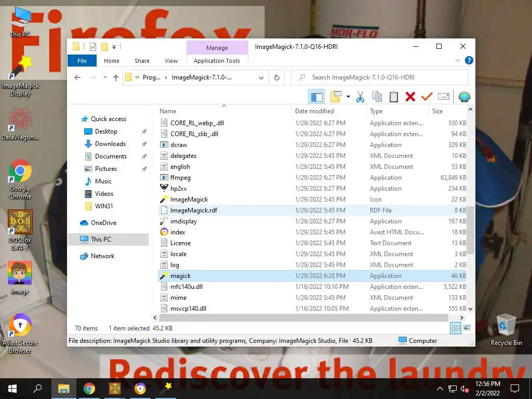Select the dcraw application file

click(x=312, y=145)
